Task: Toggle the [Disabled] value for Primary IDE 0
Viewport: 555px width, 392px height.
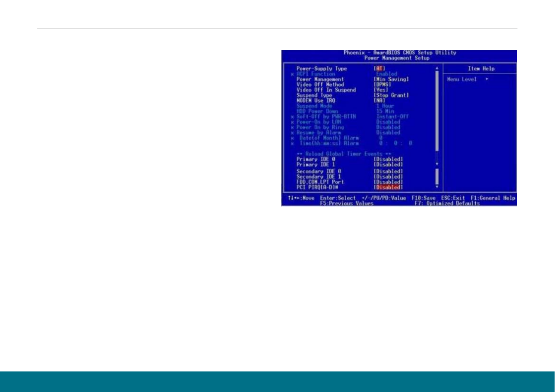Action: 388,159
